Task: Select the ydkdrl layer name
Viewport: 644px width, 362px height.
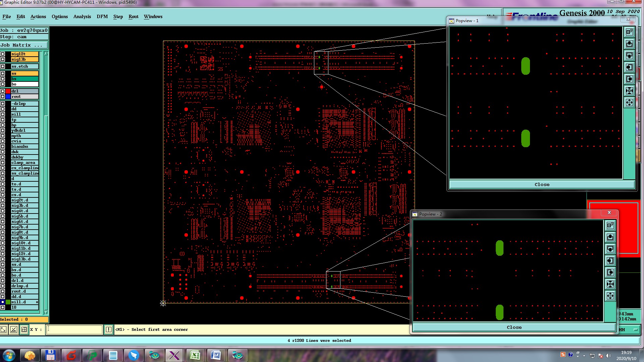Action: coord(24,130)
